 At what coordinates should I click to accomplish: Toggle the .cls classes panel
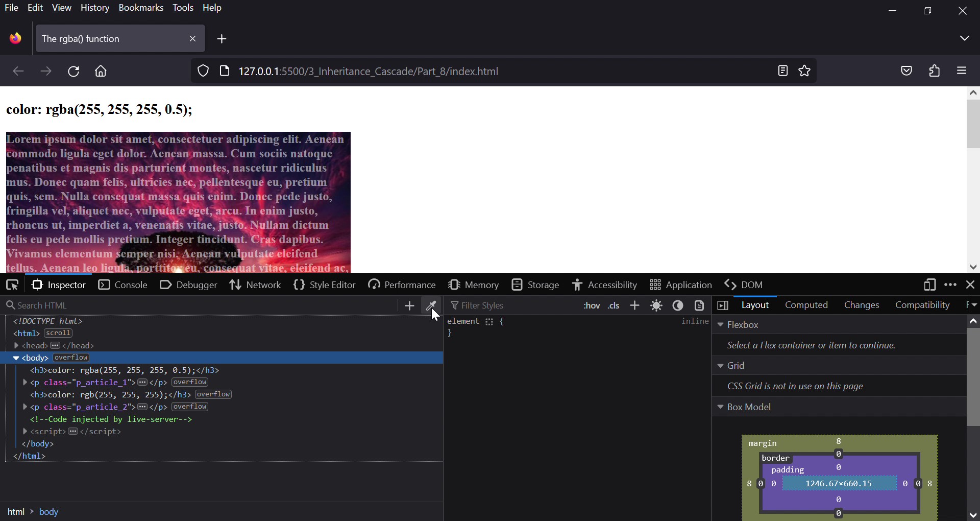click(614, 305)
